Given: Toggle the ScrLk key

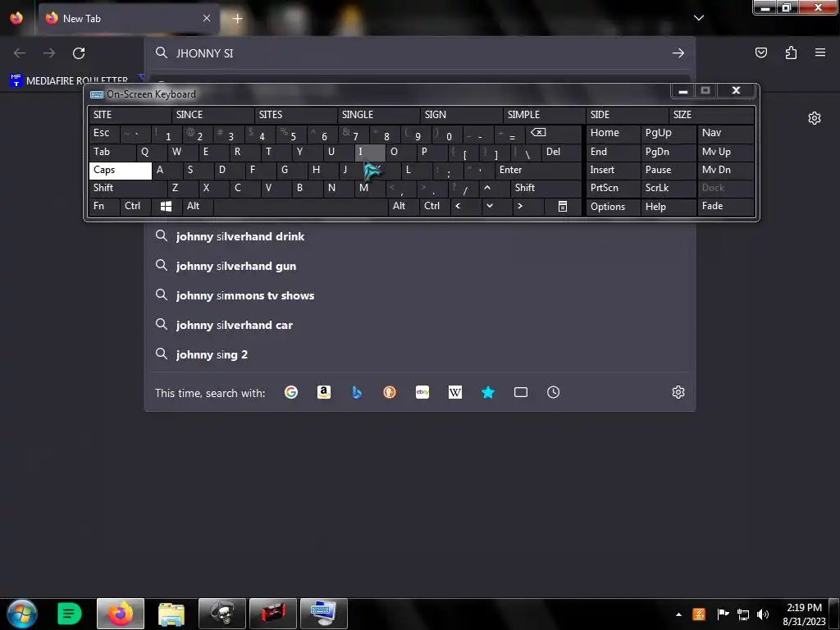Looking at the screenshot, I should tap(669, 188).
